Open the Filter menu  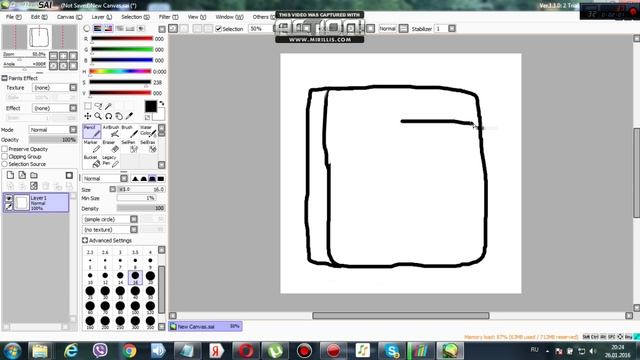169,17
